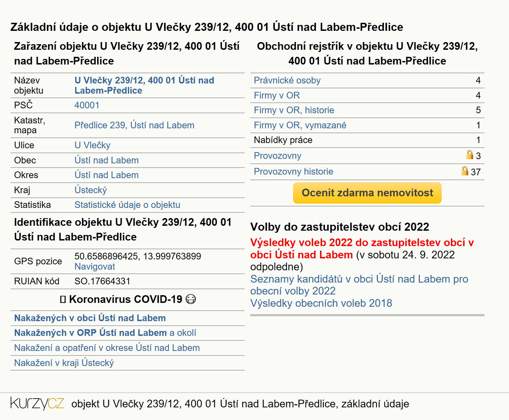Open Předlice 239 cadastral map link
This screenshot has width=509, height=420.
(x=134, y=125)
